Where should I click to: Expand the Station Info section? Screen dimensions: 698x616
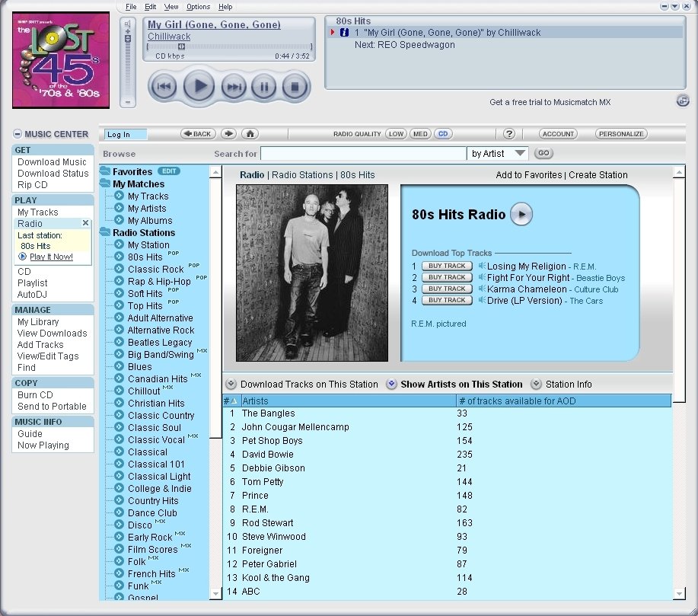537,385
